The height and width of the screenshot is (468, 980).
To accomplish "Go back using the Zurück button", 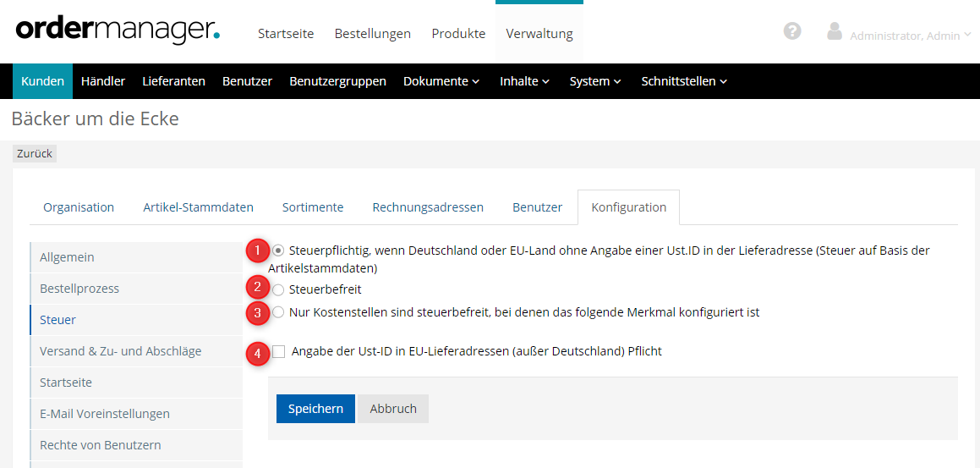I will 35,154.
